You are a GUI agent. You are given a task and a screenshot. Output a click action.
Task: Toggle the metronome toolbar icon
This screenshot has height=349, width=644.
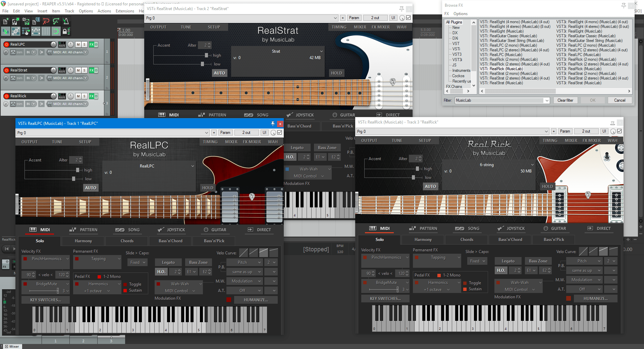(66, 21)
